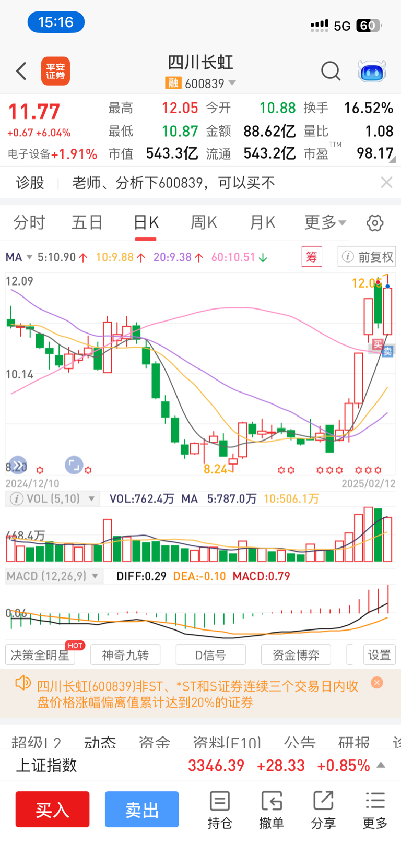Select the D信号 indicator
Screen dimensions: 401x868
(x=211, y=655)
